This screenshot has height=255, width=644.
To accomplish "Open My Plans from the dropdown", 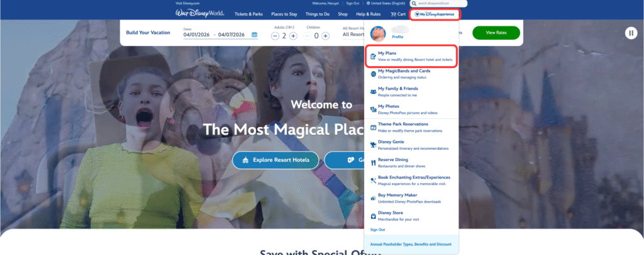I will 411,56.
